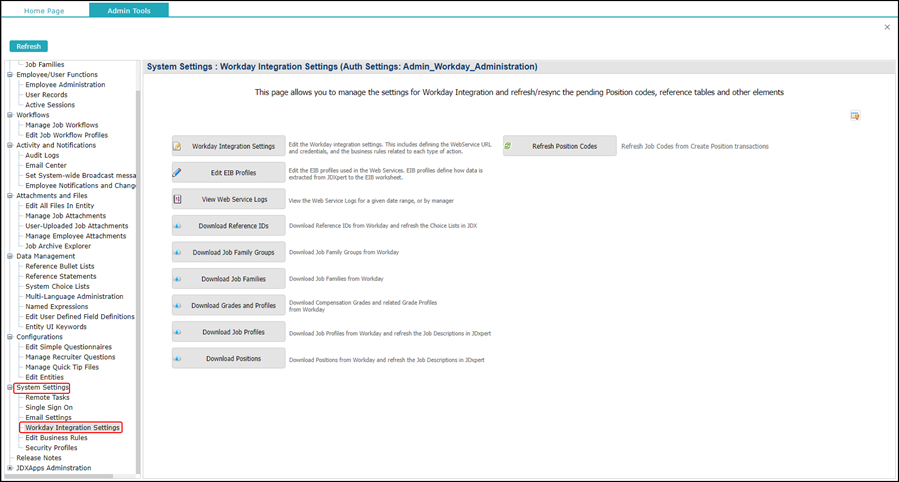Click the tree panel horizontal scrollbar

point(60,476)
